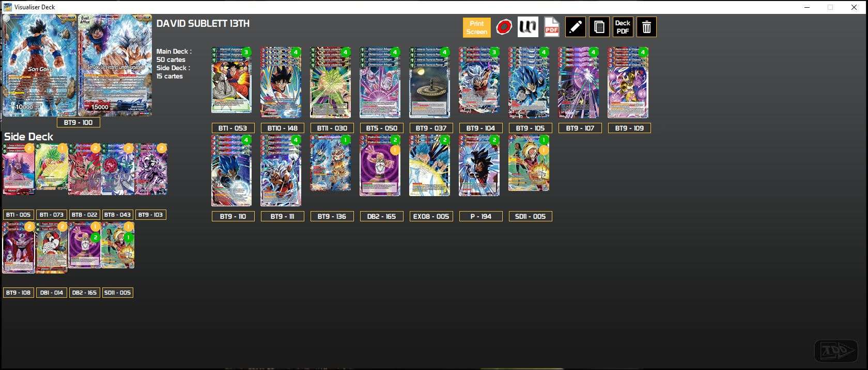Open the side deck BT9 - 108 card
This screenshot has height=370, width=868.
click(x=19, y=248)
